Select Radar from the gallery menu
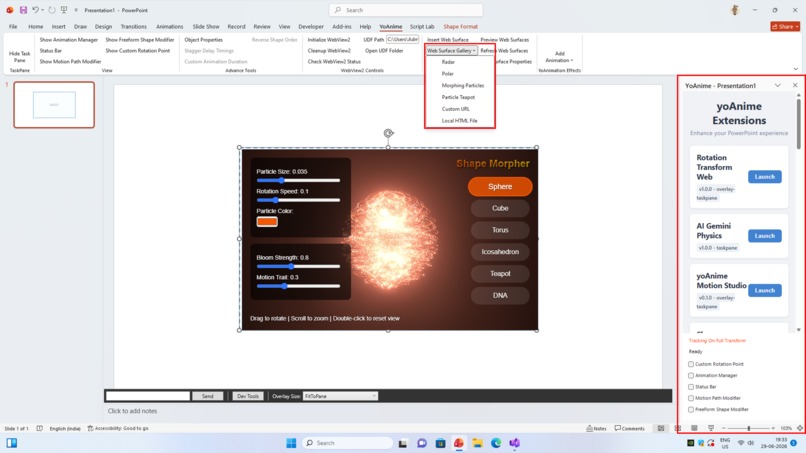This screenshot has height=453, width=806. [x=448, y=62]
